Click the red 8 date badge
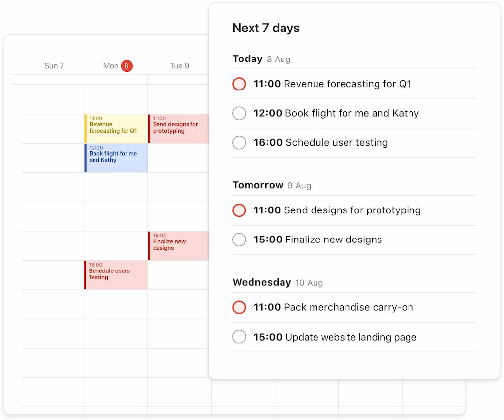 pos(126,66)
